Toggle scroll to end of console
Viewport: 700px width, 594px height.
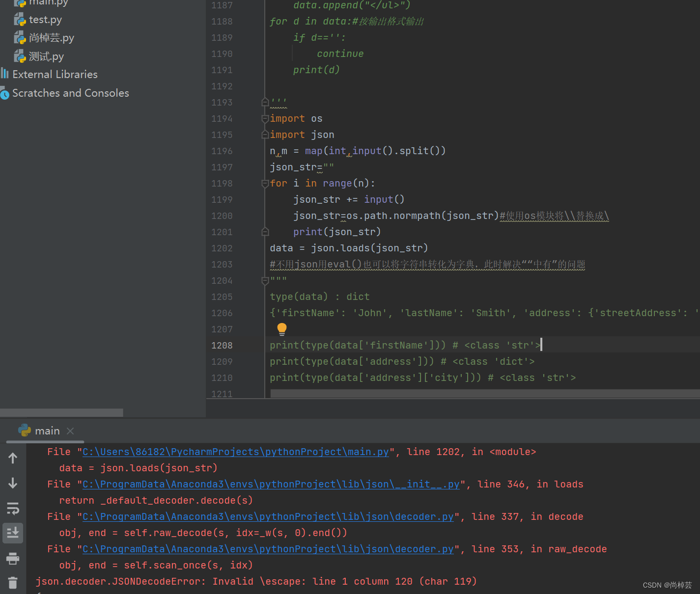(x=13, y=533)
